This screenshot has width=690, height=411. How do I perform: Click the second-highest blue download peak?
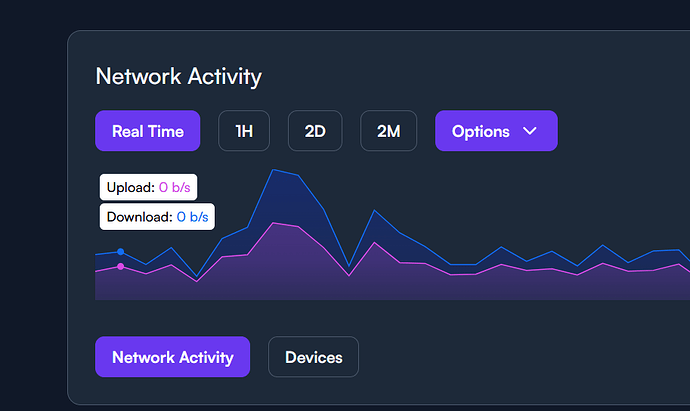[374, 211]
